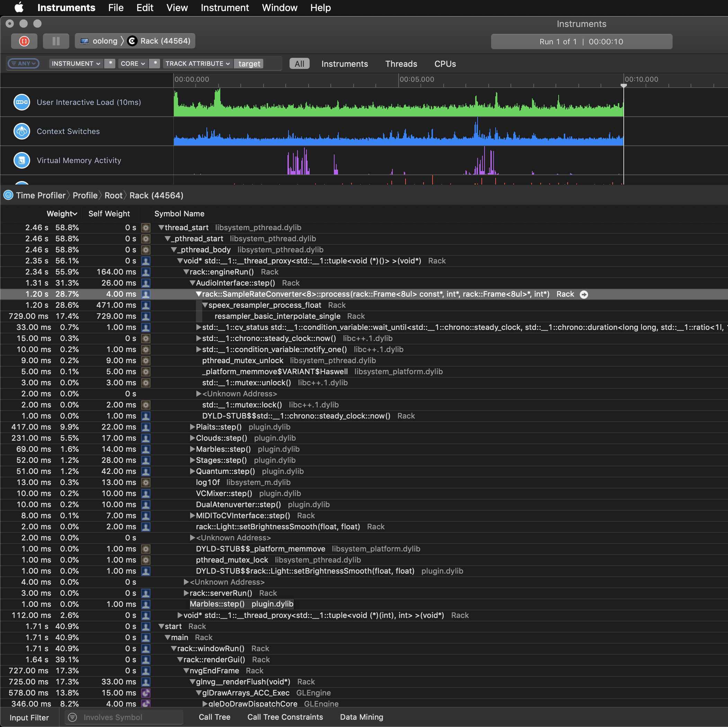Click the focus arrow beside SampleRateConverter row
This screenshot has width=728, height=727.
pos(584,294)
